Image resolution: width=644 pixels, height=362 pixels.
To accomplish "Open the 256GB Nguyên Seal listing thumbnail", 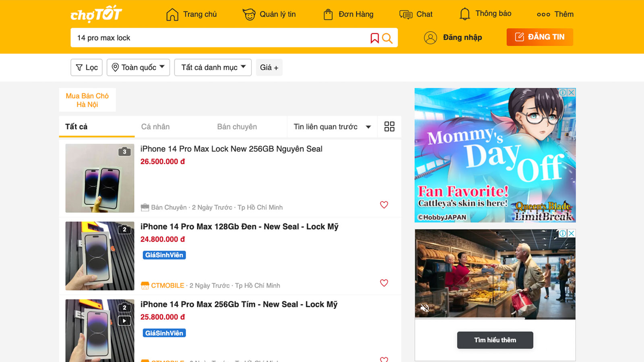I will click(100, 178).
